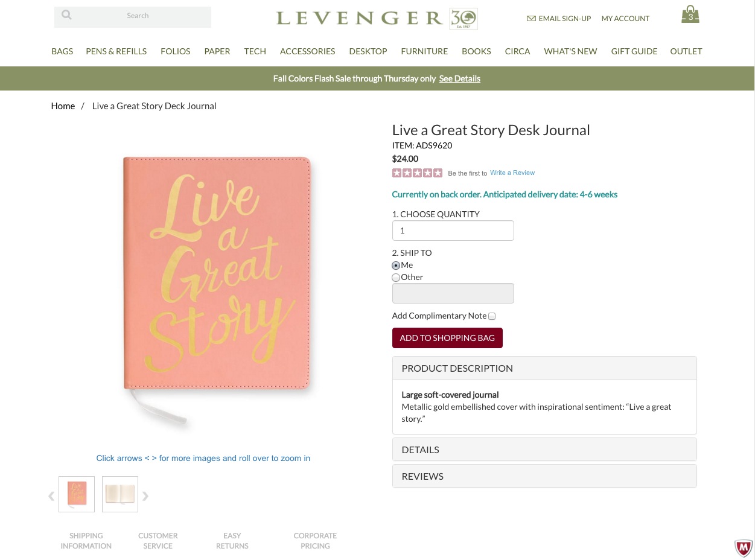
Task: Open the Furniture menu
Action: (424, 51)
